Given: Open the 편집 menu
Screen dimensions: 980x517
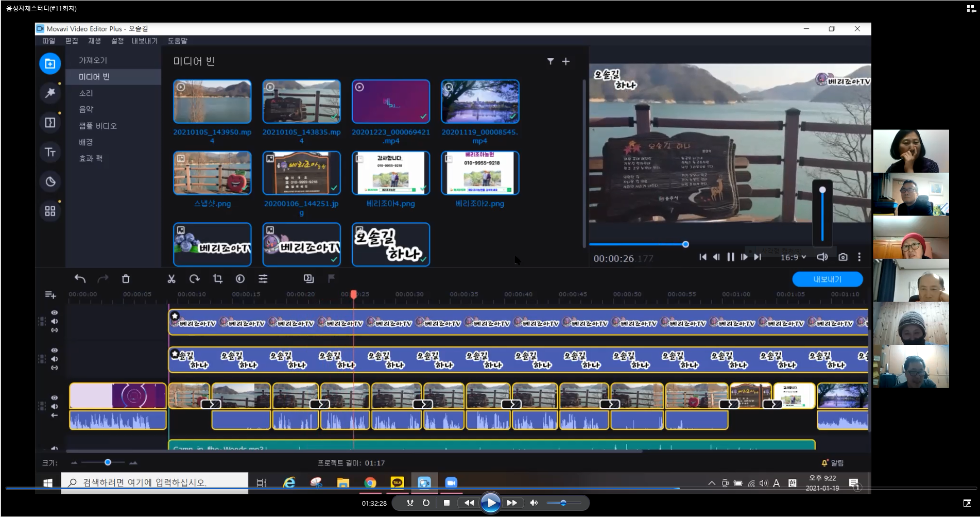Looking at the screenshot, I should [x=72, y=41].
